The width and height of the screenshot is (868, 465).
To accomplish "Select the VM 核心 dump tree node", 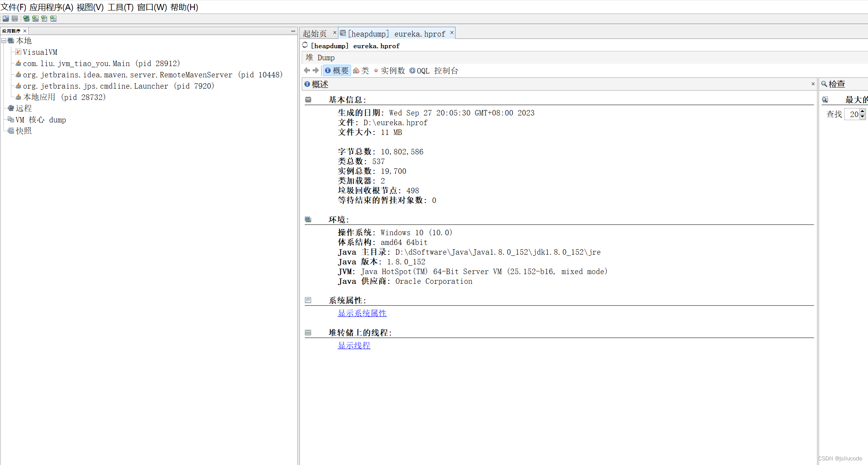I will pos(41,120).
